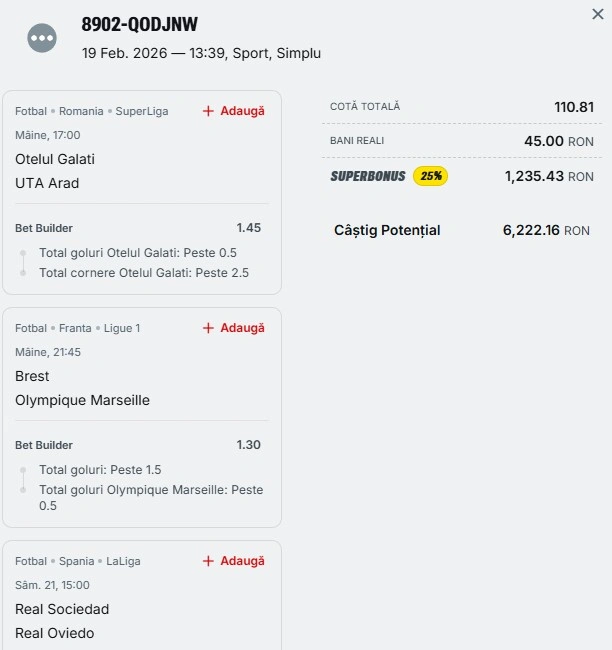The image size is (612, 650).
Task: Click the Bet Builder odds 1.45
Action: (248, 228)
